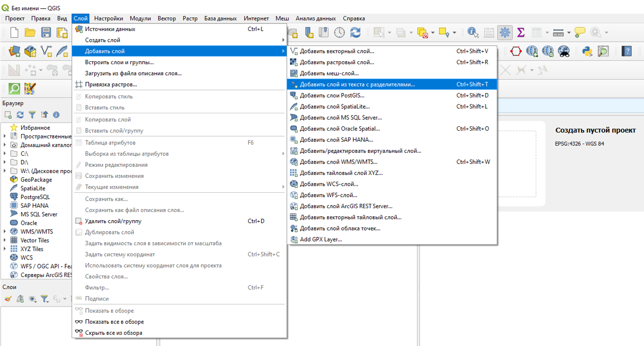
Task: Click Refresh icon in Browser panel toolbar
Action: 20,115
